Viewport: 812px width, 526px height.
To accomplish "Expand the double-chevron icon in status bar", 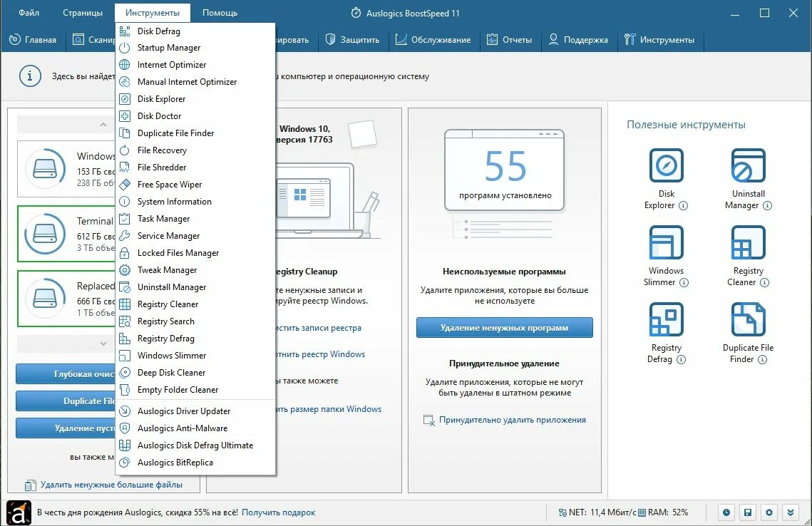I will pyautogui.click(x=790, y=512).
